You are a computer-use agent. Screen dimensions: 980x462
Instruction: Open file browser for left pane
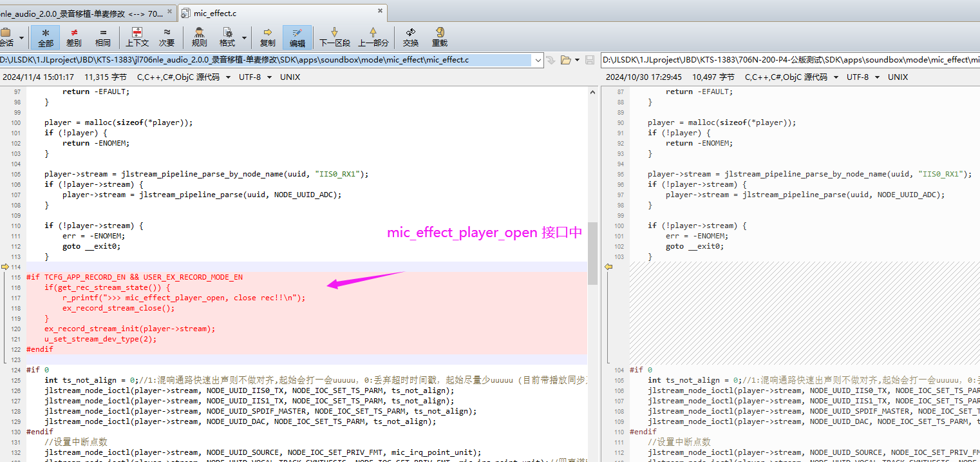(x=565, y=60)
